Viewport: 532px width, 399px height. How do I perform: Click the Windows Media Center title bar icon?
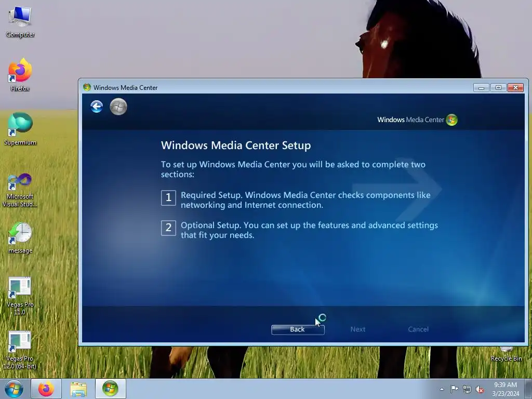click(x=87, y=87)
